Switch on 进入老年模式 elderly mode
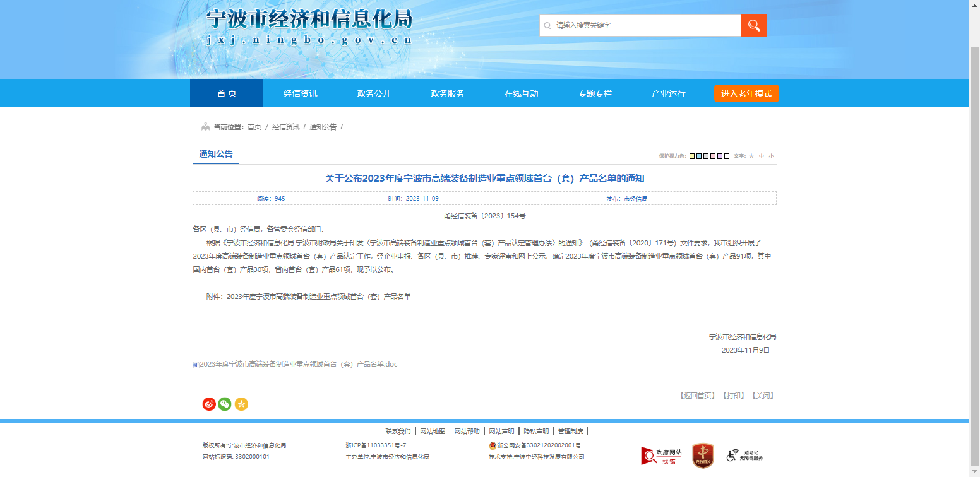Viewport: 980px width, 477px height. tap(746, 93)
